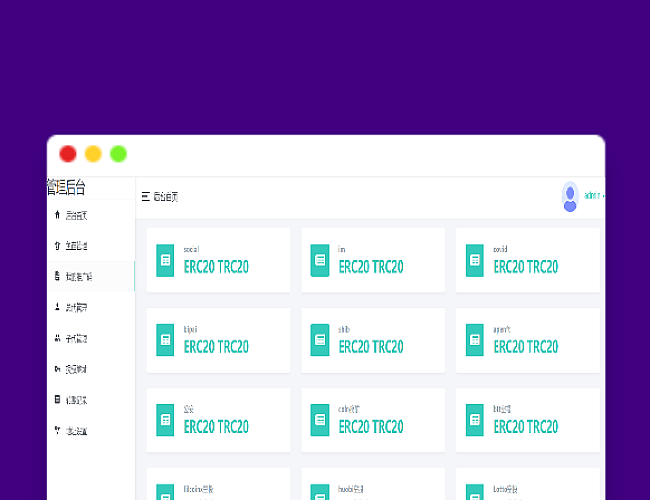This screenshot has width=650, height=500.
Task: Collapse sidebar using the hamburger icon
Action: pyautogui.click(x=146, y=197)
